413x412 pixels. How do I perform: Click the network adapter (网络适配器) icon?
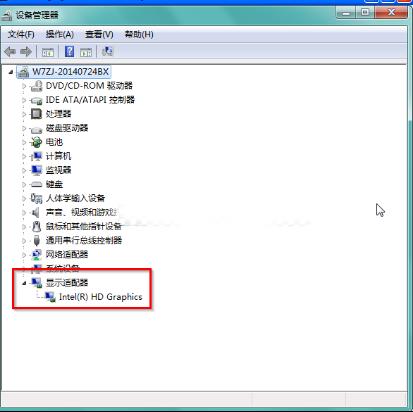click(x=36, y=255)
